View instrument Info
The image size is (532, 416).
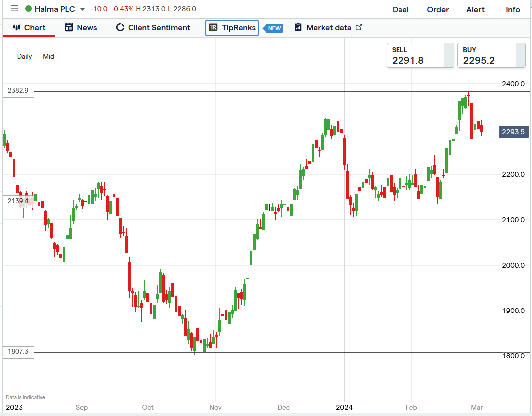pyautogui.click(x=513, y=10)
